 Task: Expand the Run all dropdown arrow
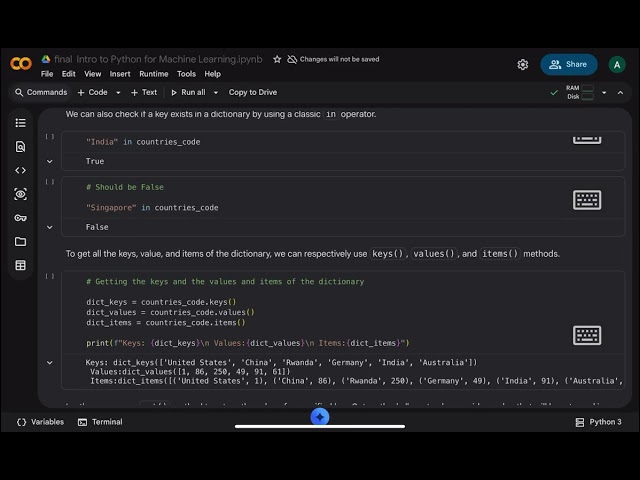pos(216,93)
